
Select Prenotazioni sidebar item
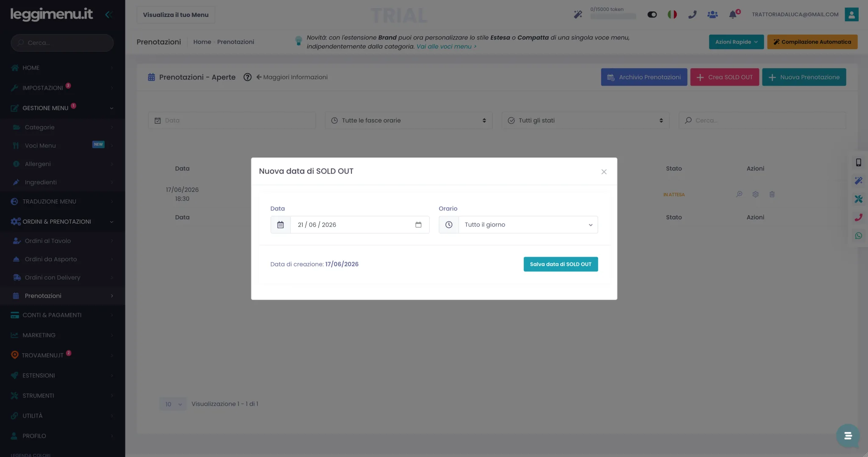(x=62, y=296)
